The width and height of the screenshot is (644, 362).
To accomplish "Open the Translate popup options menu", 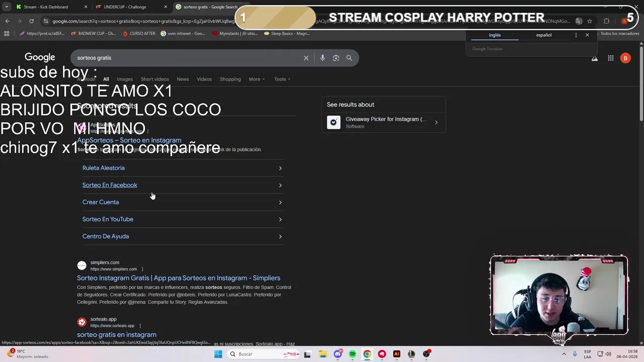I will pyautogui.click(x=576, y=35).
